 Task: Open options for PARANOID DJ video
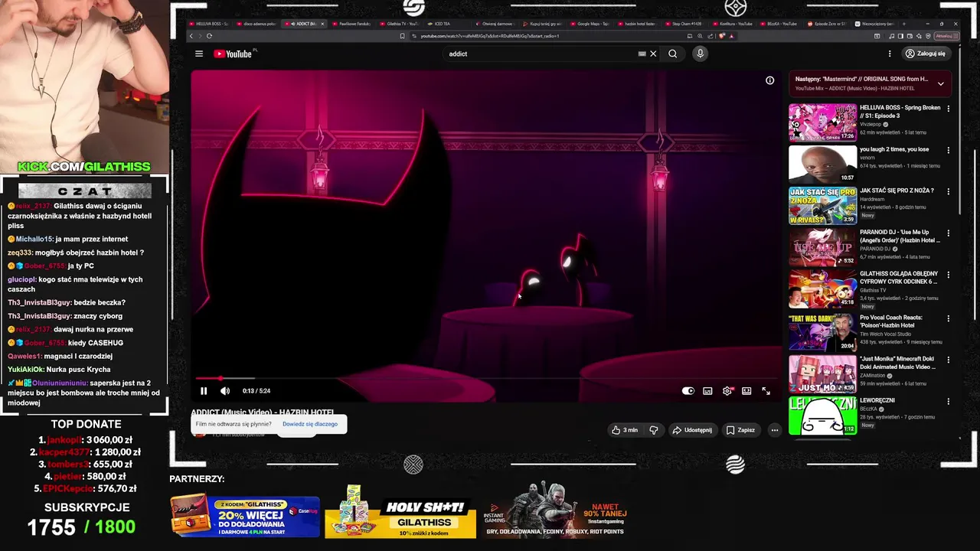pyautogui.click(x=948, y=233)
